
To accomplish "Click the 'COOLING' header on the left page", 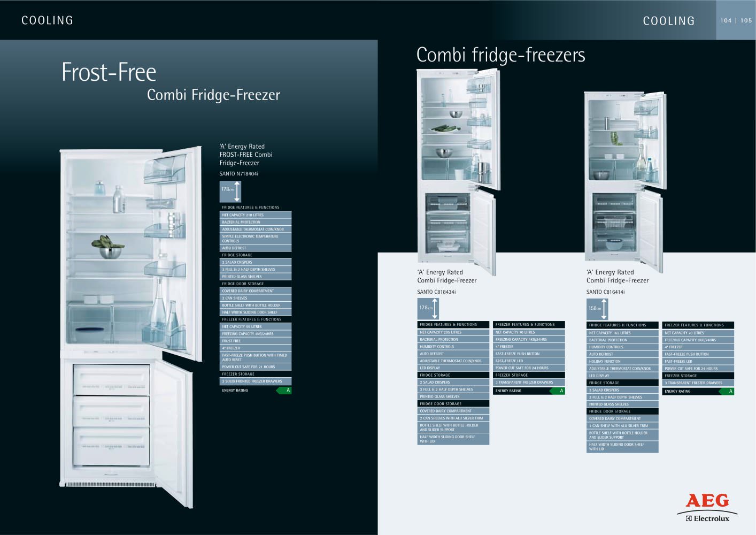I will [47, 20].
